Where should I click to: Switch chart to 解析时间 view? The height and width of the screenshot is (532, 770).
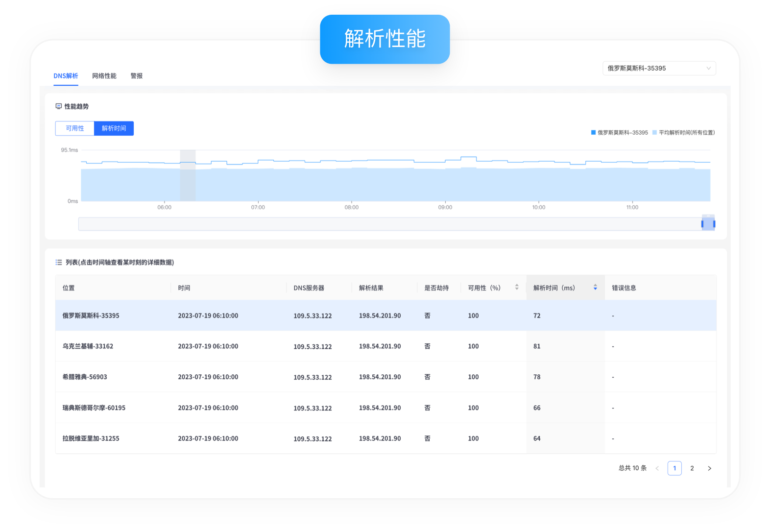pyautogui.click(x=114, y=128)
